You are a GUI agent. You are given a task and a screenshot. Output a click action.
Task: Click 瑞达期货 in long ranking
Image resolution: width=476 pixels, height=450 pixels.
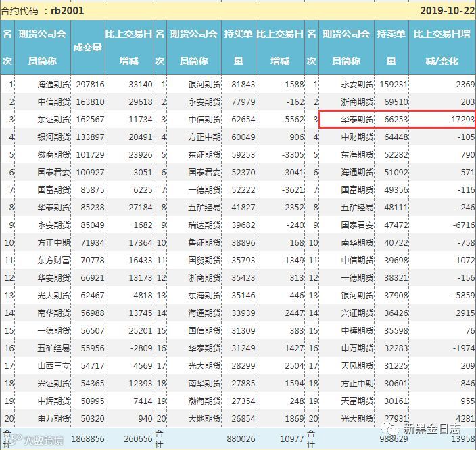click(204, 225)
